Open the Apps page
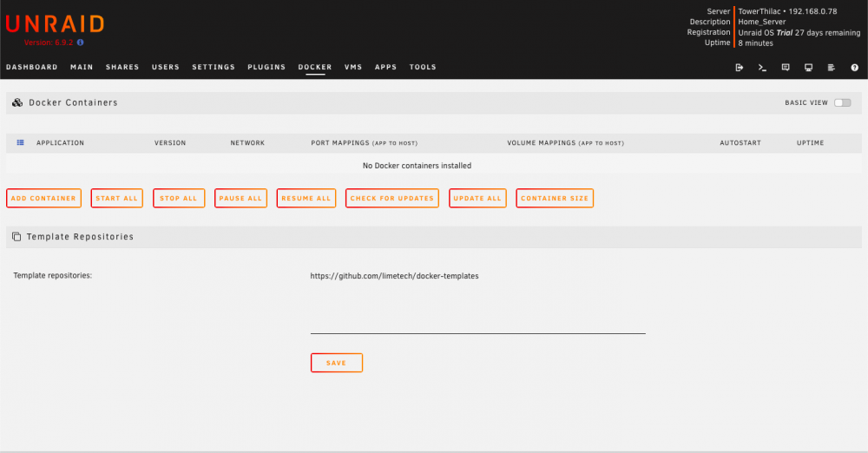868x453 pixels. 386,67
